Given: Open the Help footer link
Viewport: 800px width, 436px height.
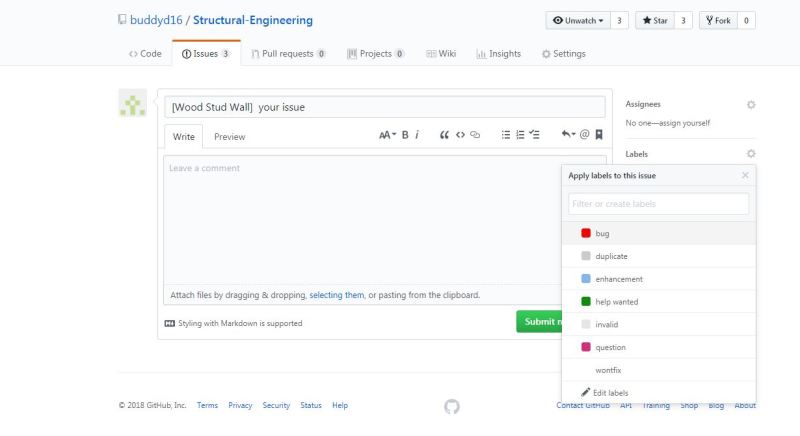Looking at the screenshot, I should coord(340,405).
